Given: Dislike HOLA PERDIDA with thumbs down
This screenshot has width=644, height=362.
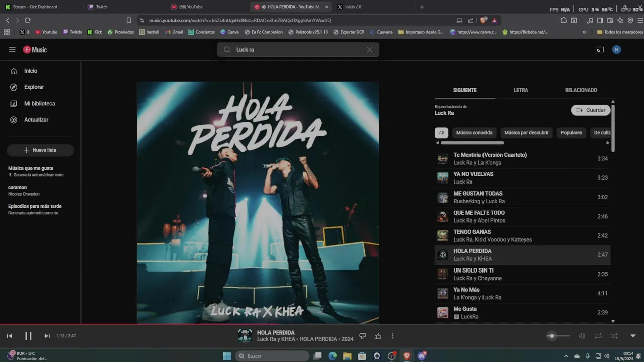Looking at the screenshot, I should click(x=362, y=336).
